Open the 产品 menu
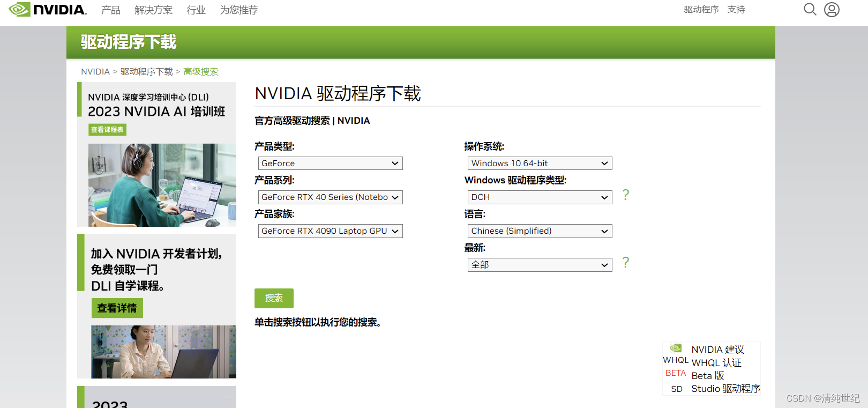Viewport: 868px width, 408px height. [111, 10]
